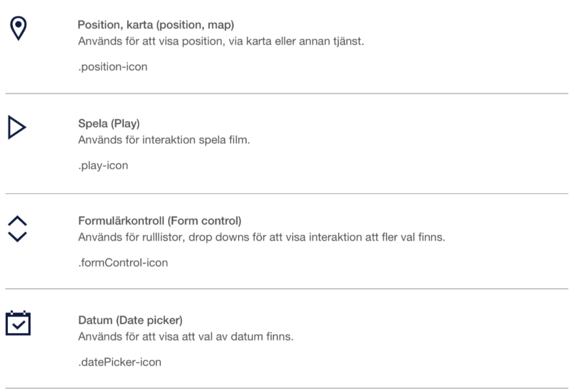The height and width of the screenshot is (392, 576).
Task: Select the 'Position, karta (position, map)' heading
Action: pos(156,25)
